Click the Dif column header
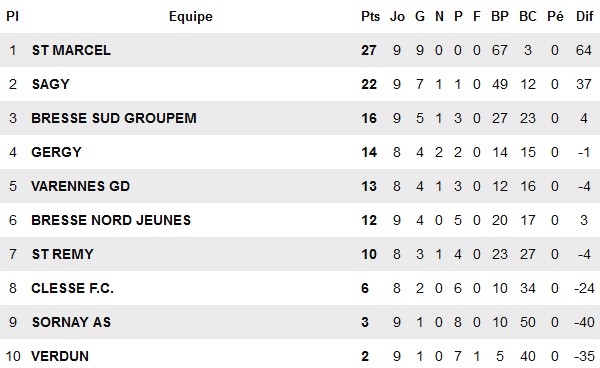This screenshot has width=600, height=368. click(x=584, y=16)
